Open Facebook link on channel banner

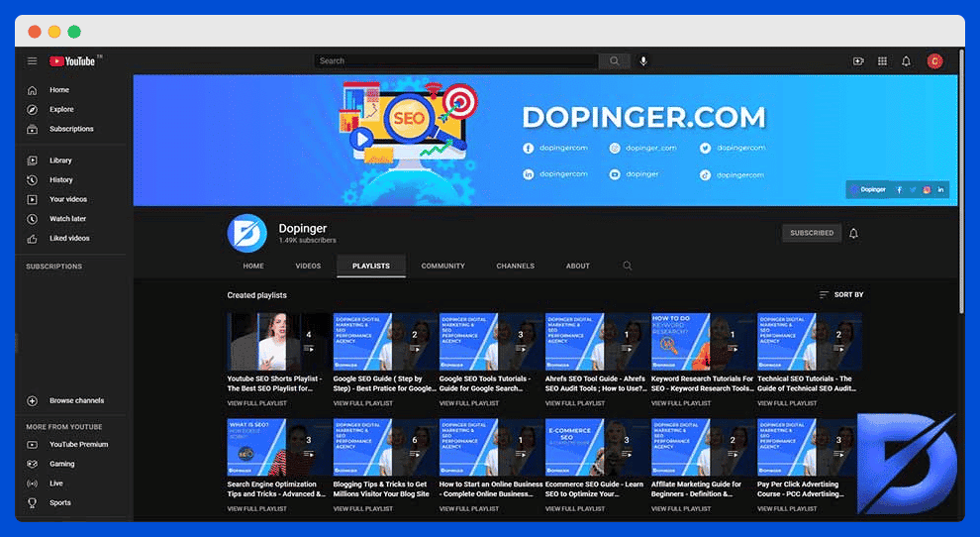click(899, 189)
